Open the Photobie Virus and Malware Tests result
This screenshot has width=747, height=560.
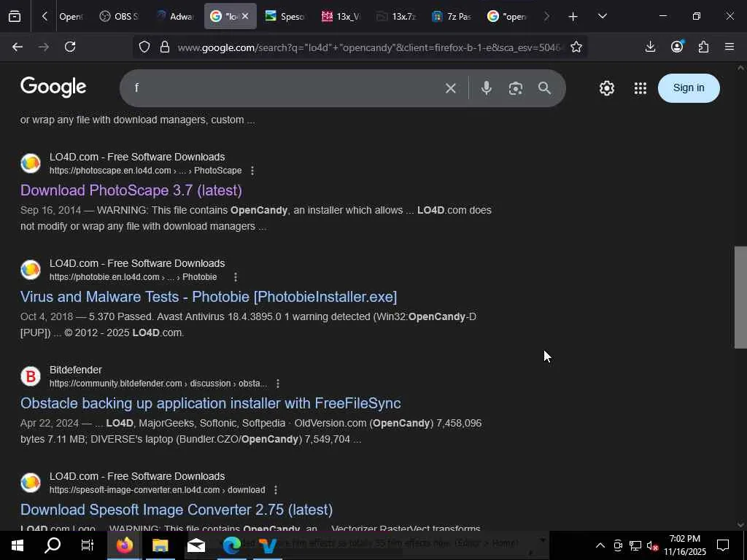pyautogui.click(x=209, y=297)
